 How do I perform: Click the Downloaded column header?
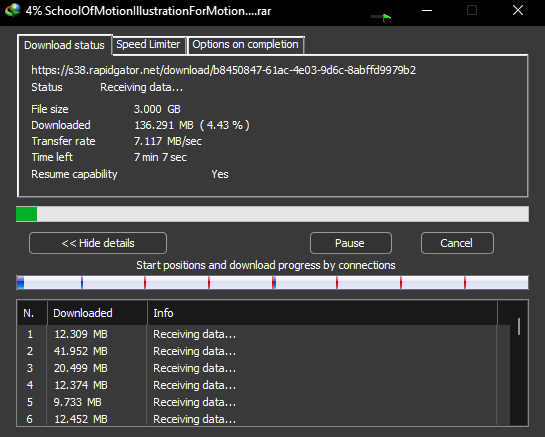(97, 313)
